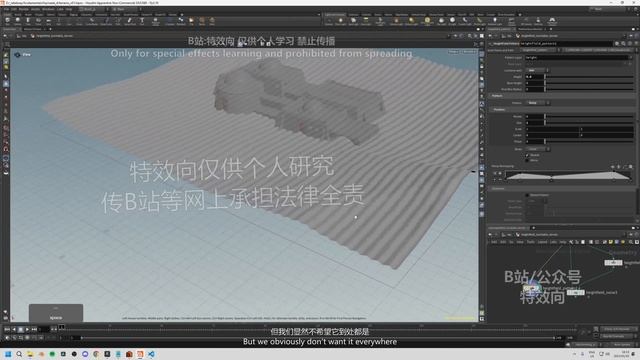Click the Pattern Layer input field
Image resolution: width=640 pixels, height=360 pixels.
578,58
